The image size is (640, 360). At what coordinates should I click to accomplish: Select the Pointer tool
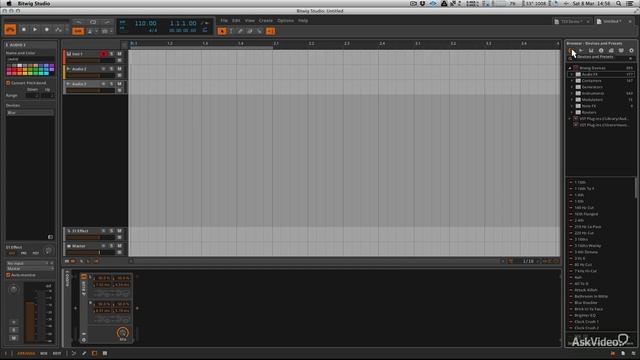click(x=222, y=31)
